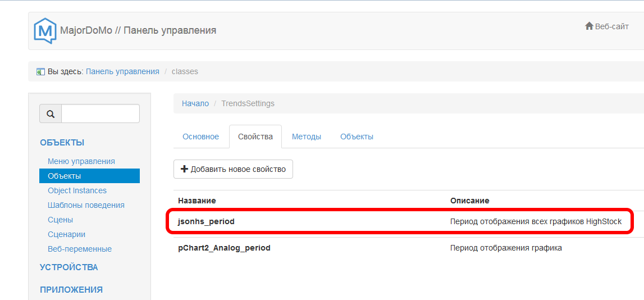Open Веб-переменные in the sidebar
Viewport: 644px width, 300px height.
click(x=80, y=249)
